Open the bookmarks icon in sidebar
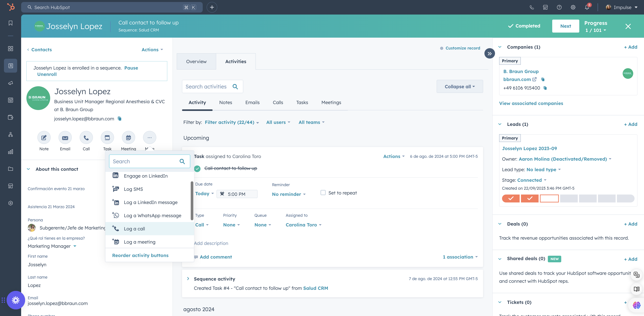 [11, 23]
